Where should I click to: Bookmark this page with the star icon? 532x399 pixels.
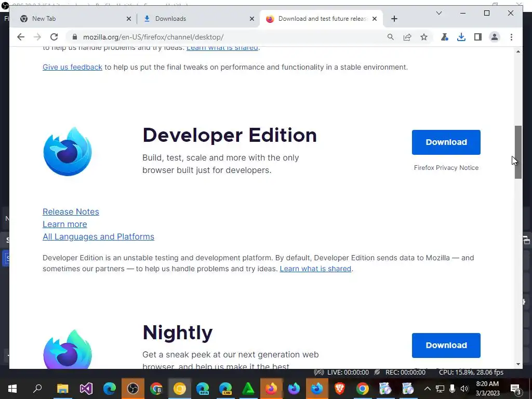424,37
